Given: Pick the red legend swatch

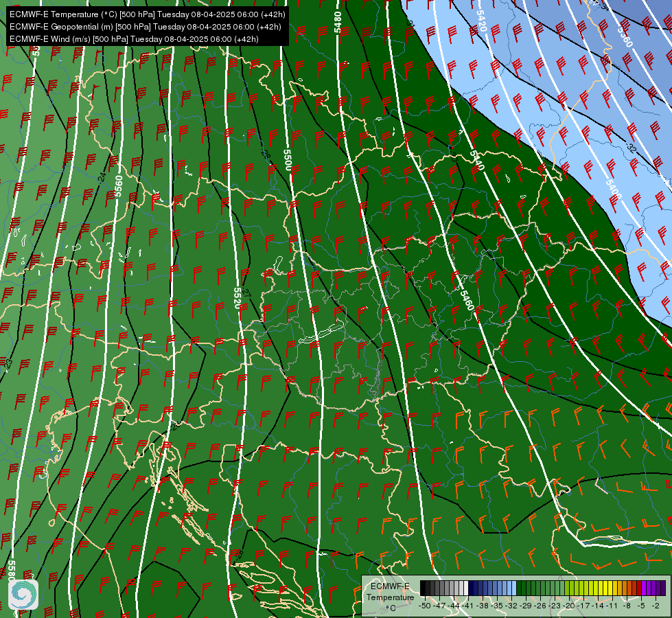Looking at the screenshot, I should pos(639,588).
